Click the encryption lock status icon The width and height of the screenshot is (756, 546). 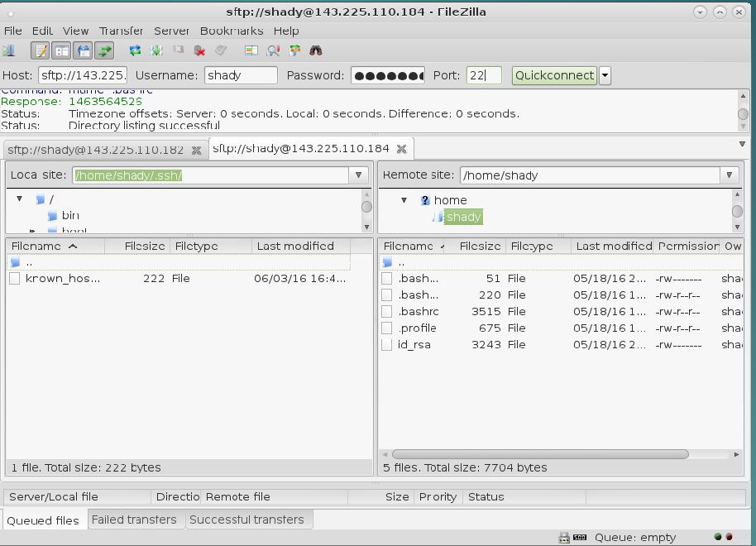564,538
